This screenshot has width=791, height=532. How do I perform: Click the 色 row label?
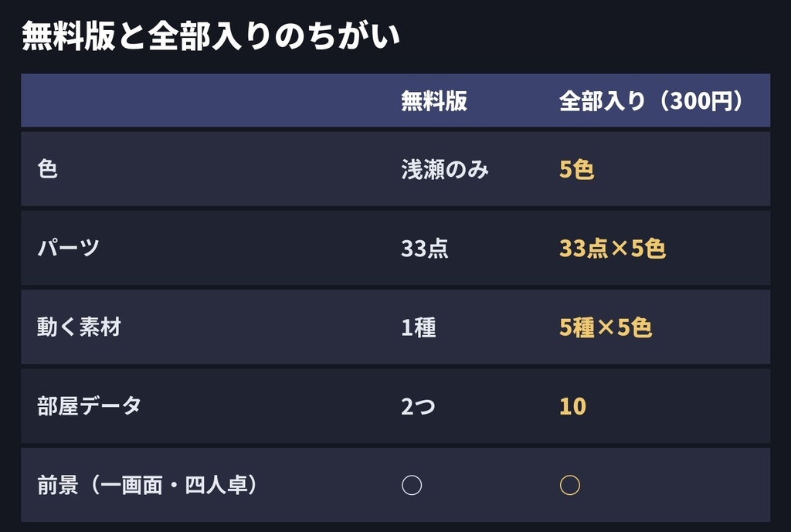47,169
